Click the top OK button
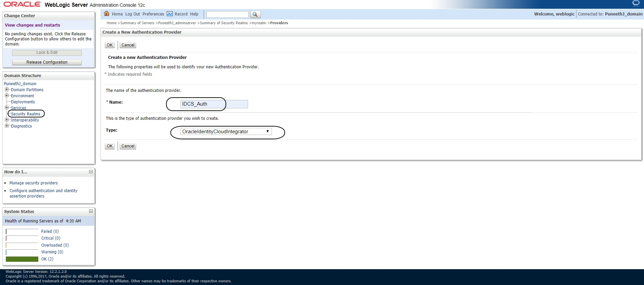The height and width of the screenshot is (285, 644). (x=110, y=45)
